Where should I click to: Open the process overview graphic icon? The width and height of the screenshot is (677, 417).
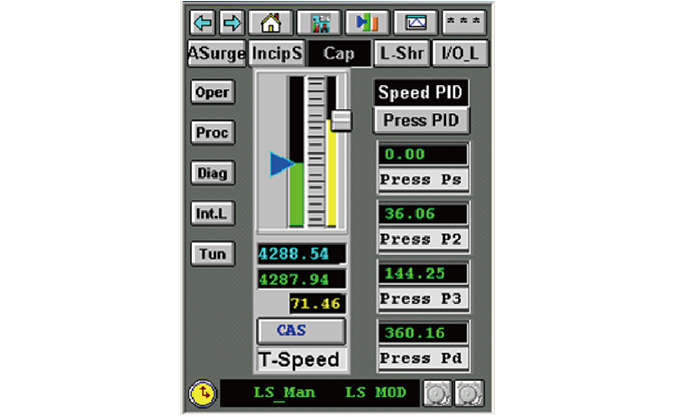point(319,21)
